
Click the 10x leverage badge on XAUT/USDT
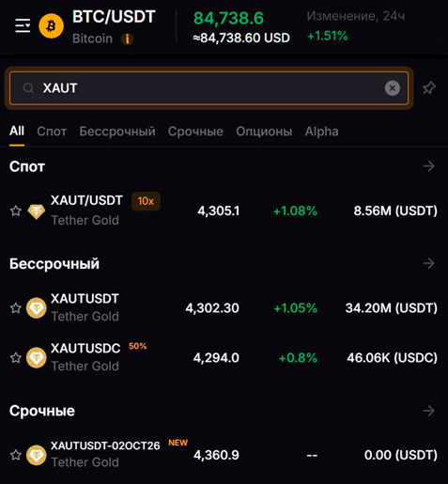(x=146, y=201)
